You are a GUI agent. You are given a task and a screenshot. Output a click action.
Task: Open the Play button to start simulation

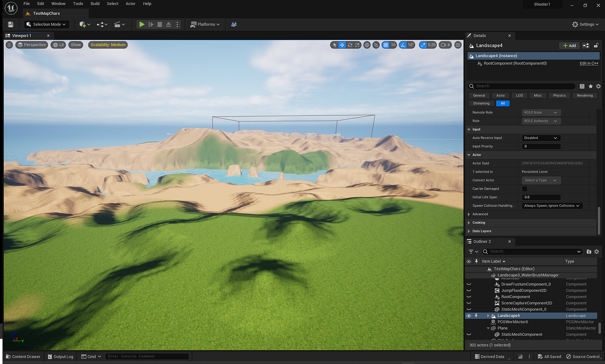click(142, 24)
